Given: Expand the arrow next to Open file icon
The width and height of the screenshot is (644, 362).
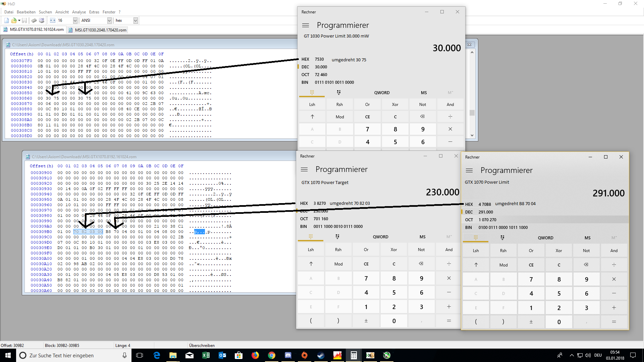Looking at the screenshot, I should (19, 20).
